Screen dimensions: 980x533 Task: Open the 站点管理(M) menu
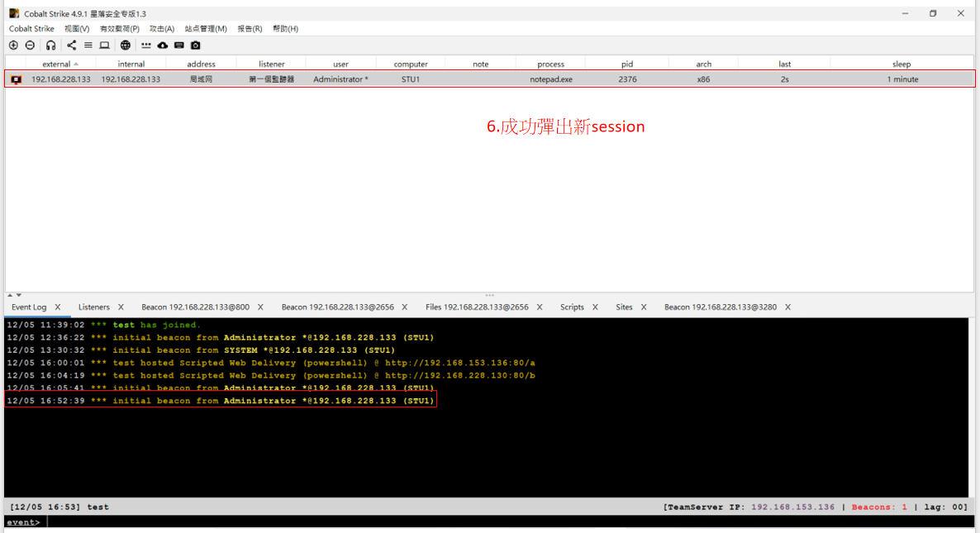point(206,29)
